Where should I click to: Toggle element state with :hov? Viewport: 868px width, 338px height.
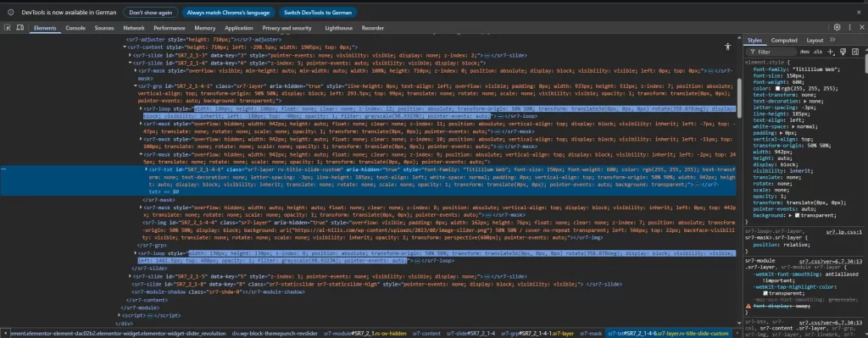(x=804, y=52)
